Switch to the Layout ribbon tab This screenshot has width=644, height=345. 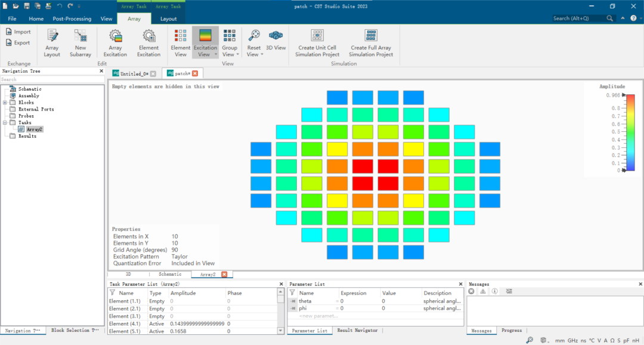pyautogui.click(x=168, y=19)
